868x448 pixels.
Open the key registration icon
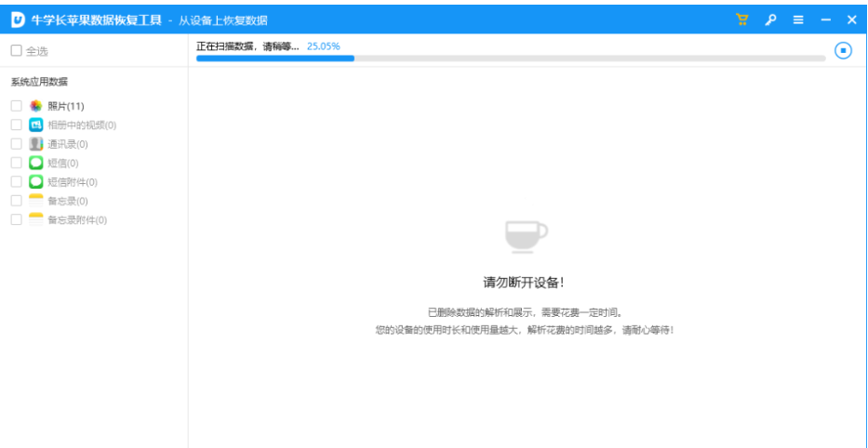coord(770,20)
